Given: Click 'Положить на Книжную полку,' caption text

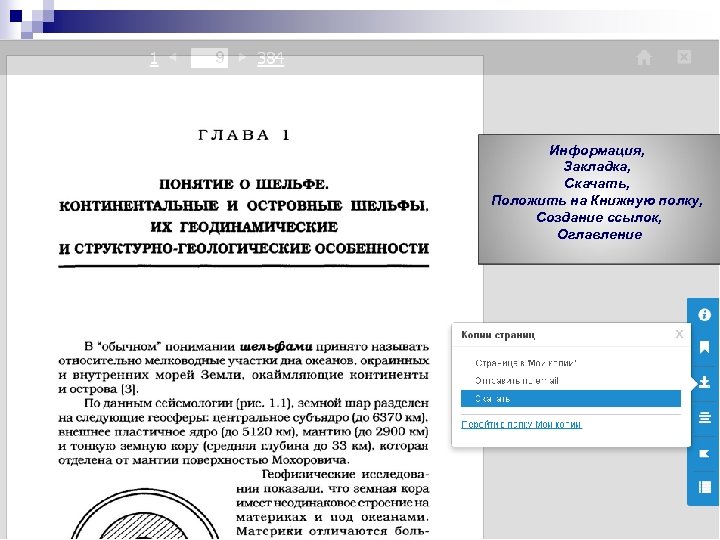Looking at the screenshot, I should tap(597, 201).
